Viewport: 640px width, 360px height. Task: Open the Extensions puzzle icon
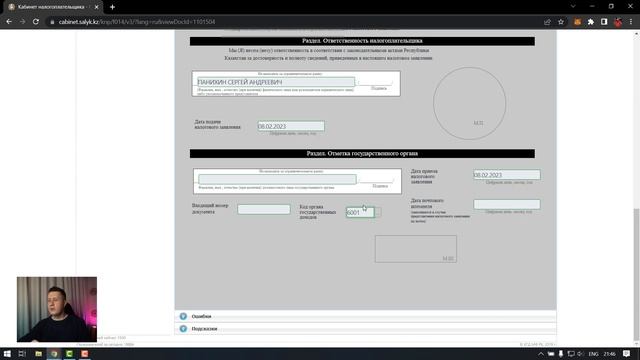tap(591, 22)
